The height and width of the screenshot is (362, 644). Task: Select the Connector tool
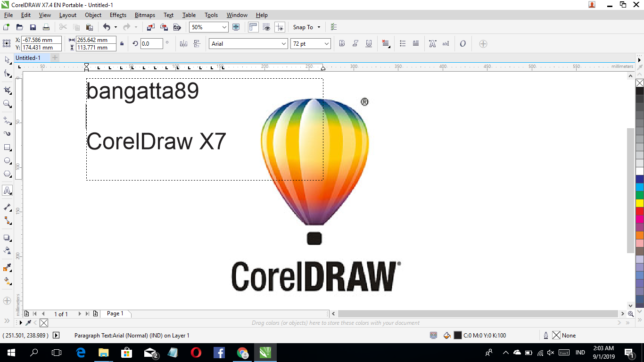click(x=7, y=220)
